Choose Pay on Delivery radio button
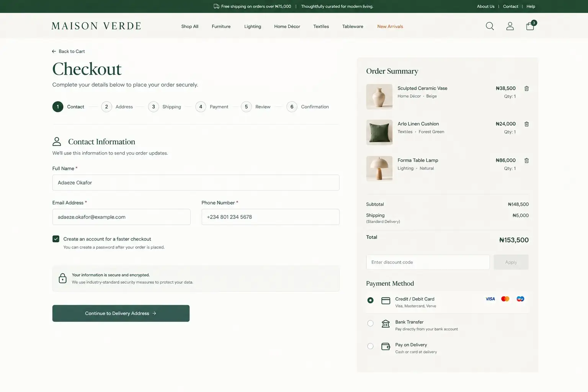This screenshot has height=392, width=588. (x=370, y=346)
